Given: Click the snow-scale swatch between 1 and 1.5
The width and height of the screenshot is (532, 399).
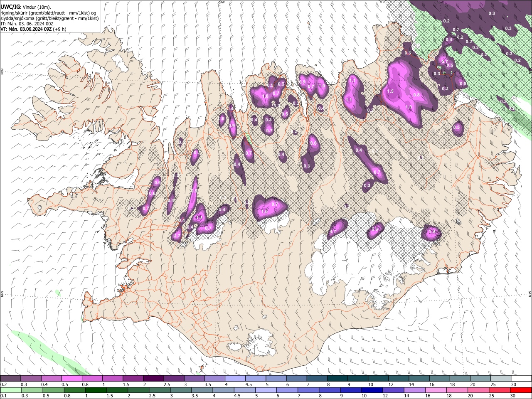Looking at the screenshot, I should (x=113, y=378).
